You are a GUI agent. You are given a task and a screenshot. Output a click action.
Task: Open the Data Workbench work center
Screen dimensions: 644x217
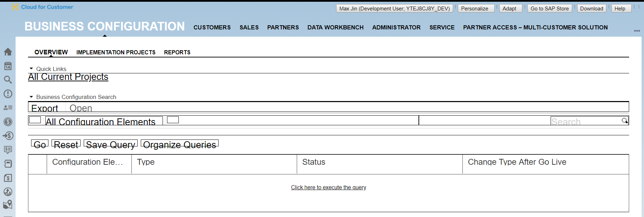[335, 27]
